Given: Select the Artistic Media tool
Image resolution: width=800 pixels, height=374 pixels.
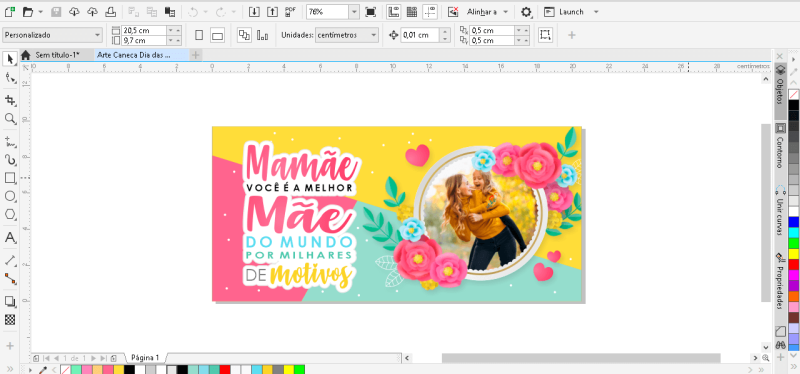Looking at the screenshot, I should (x=10, y=160).
